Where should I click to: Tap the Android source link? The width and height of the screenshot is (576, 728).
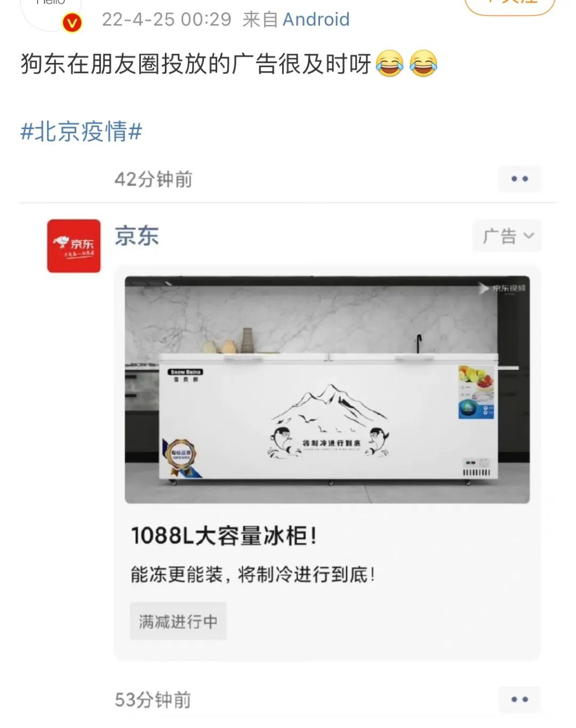pos(316,20)
